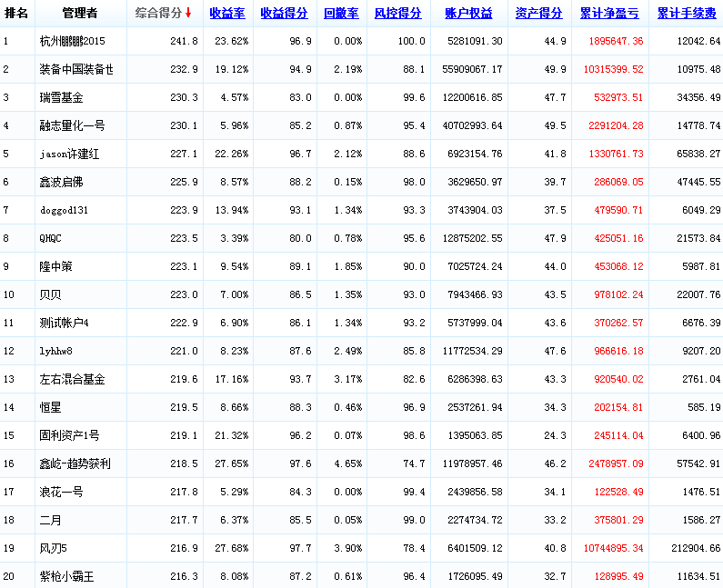Select manager doggod131
The image size is (723, 588).
click(64, 210)
